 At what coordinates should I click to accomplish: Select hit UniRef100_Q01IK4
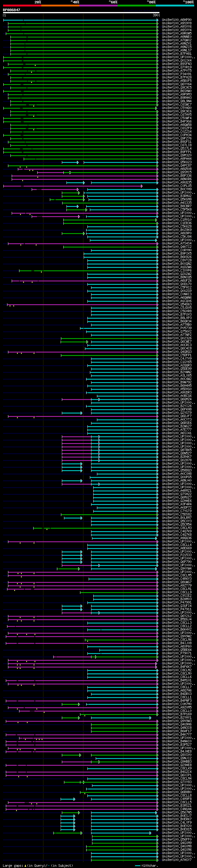pos(177,61)
